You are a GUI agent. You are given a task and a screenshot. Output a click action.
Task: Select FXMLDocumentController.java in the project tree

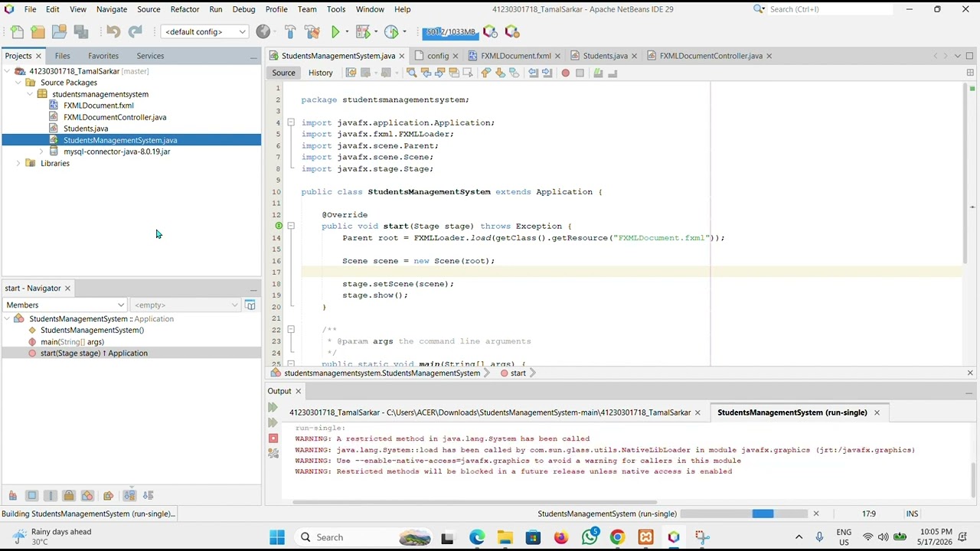pos(115,117)
